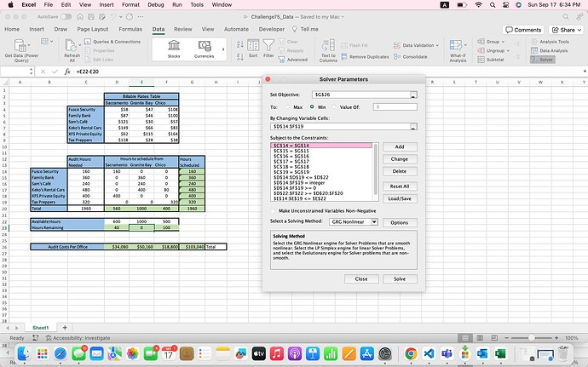
Task: Open the Tools menu in menu bar
Action: pos(197,4)
